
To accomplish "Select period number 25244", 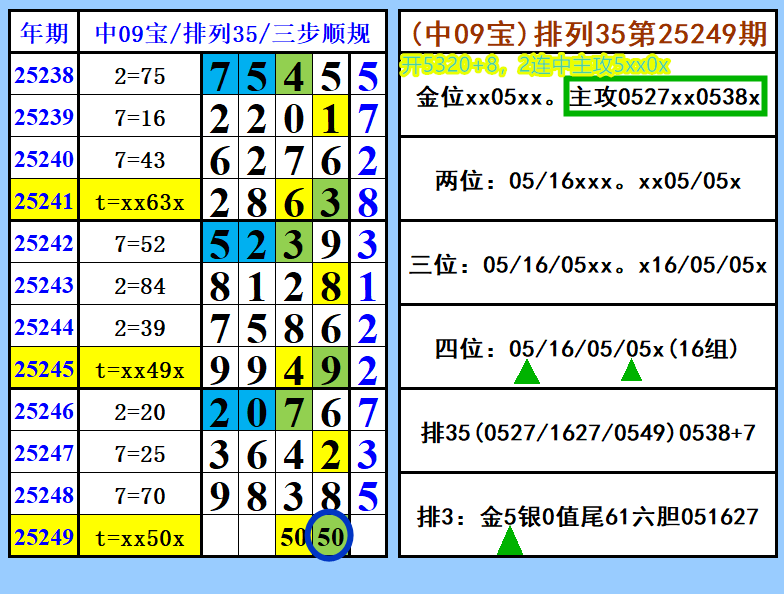I will (x=44, y=327).
